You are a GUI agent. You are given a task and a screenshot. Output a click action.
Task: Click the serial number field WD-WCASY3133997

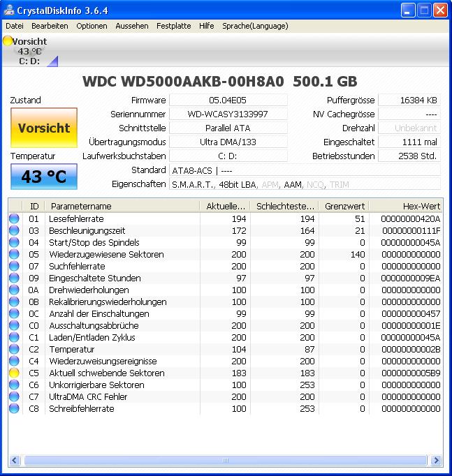pos(228,114)
